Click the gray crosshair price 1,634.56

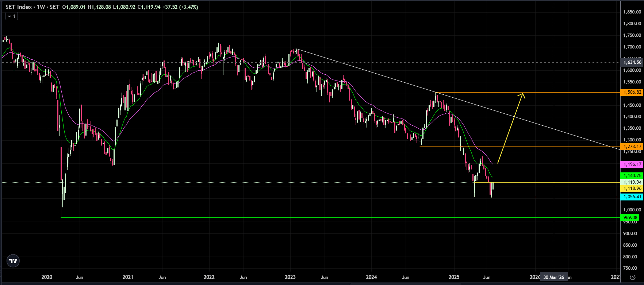pyautogui.click(x=632, y=62)
